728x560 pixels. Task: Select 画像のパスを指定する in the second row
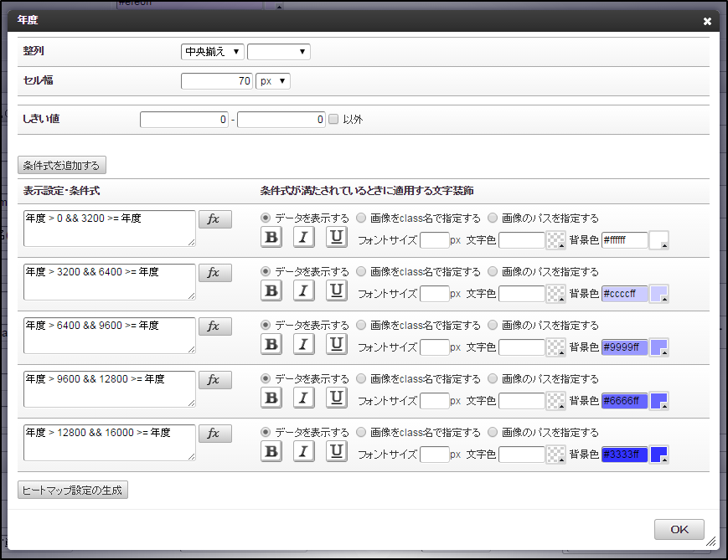[495, 271]
